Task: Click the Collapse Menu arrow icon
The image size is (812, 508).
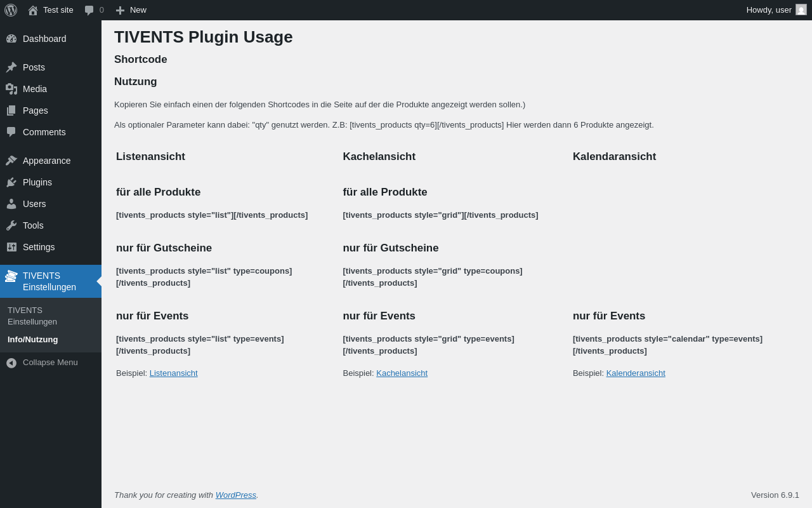Action: (x=11, y=363)
